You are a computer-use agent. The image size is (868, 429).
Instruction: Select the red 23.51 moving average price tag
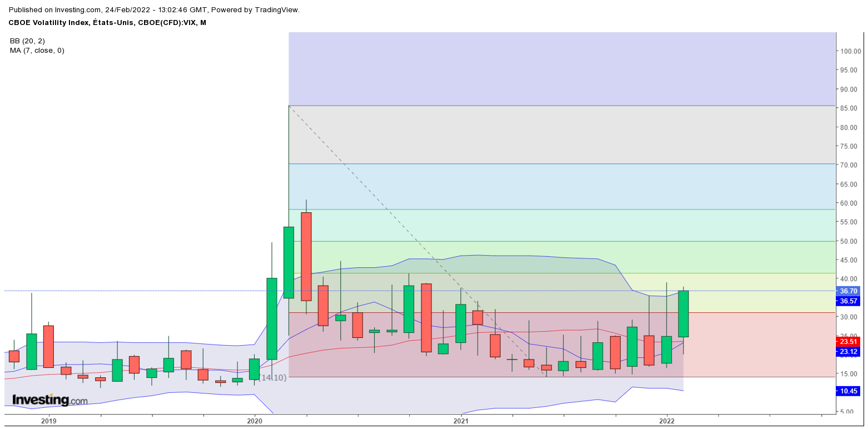tap(849, 342)
